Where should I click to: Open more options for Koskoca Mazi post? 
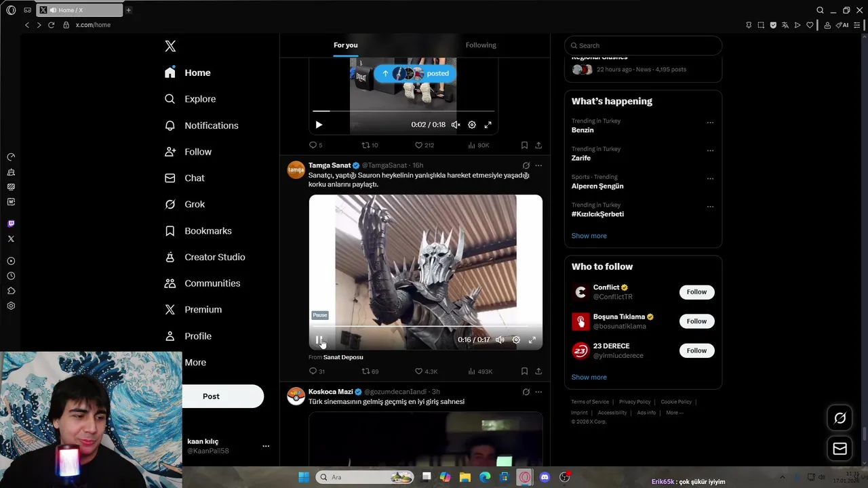point(538,392)
